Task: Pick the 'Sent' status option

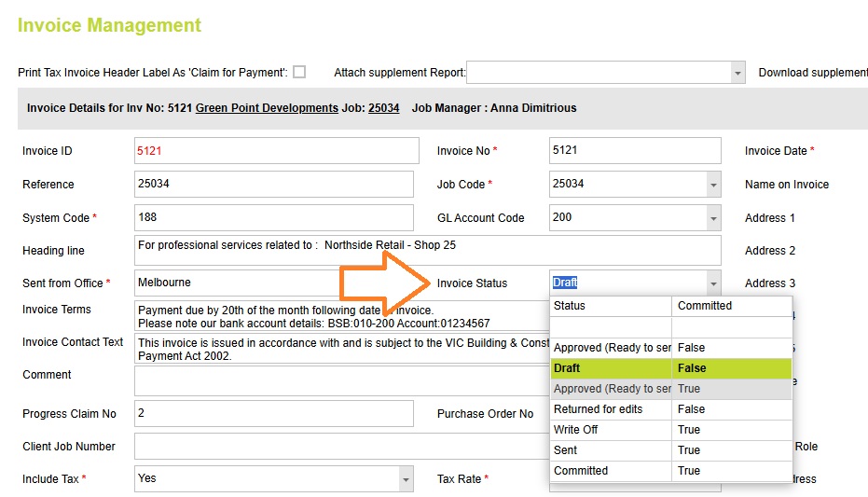Action: coord(611,450)
